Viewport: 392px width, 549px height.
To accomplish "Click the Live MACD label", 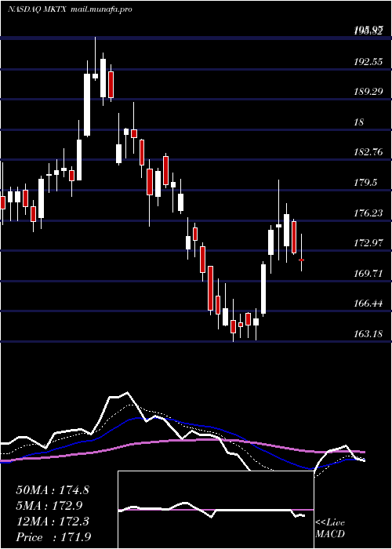I will click(x=330, y=529).
